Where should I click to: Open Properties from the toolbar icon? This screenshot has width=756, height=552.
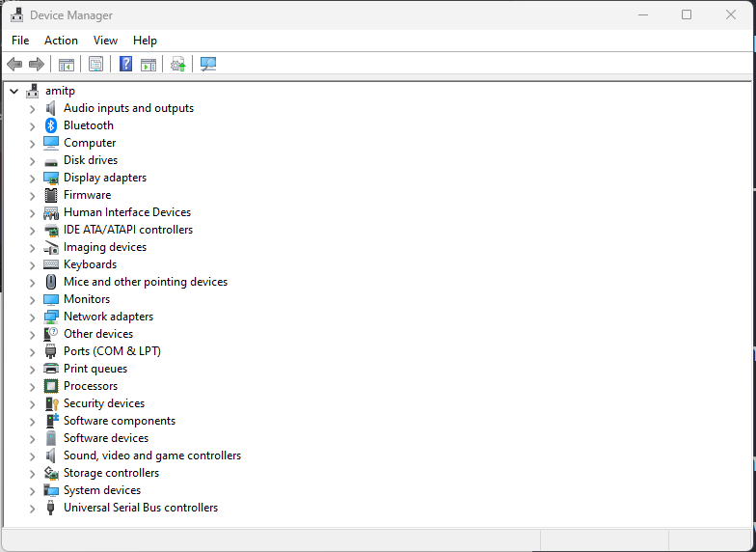coord(96,64)
